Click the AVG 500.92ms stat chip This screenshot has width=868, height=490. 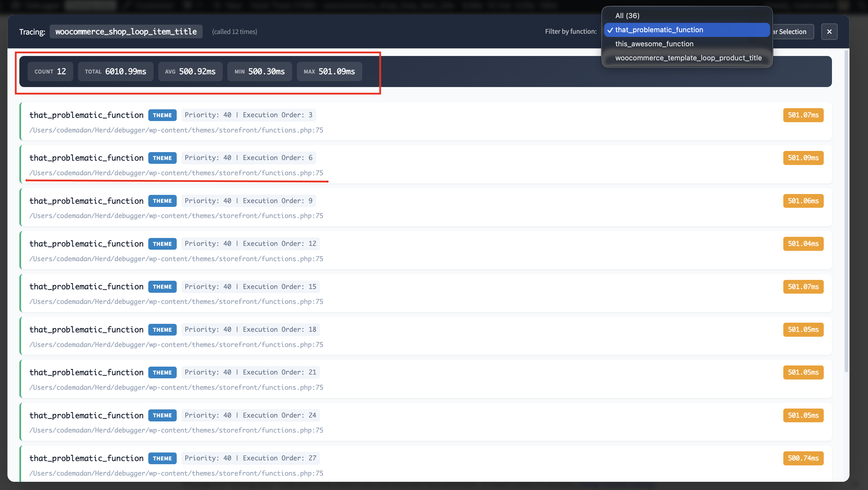(x=190, y=72)
